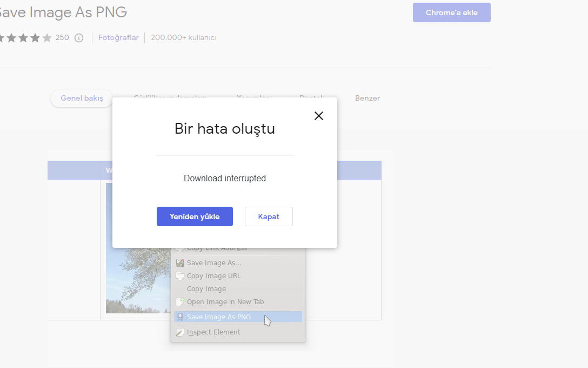The height and width of the screenshot is (368, 588).
Task: Click the tree photo in the screenshot preview
Action: click(138, 280)
